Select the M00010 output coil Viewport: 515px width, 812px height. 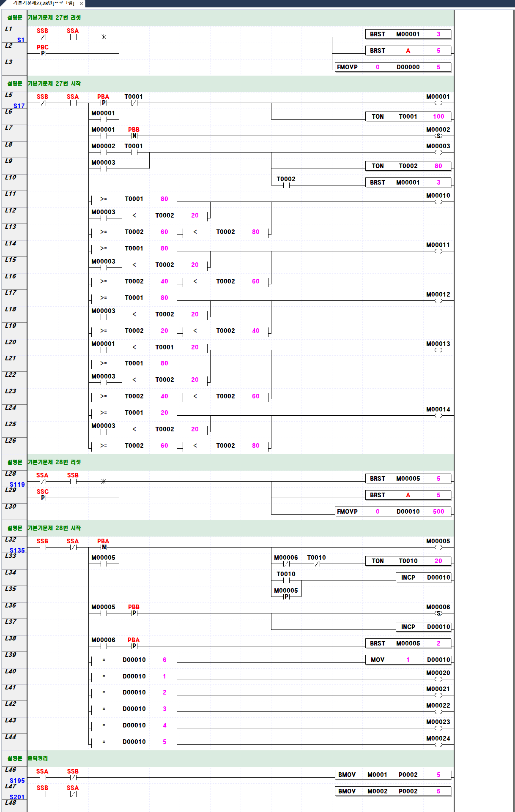click(x=438, y=202)
